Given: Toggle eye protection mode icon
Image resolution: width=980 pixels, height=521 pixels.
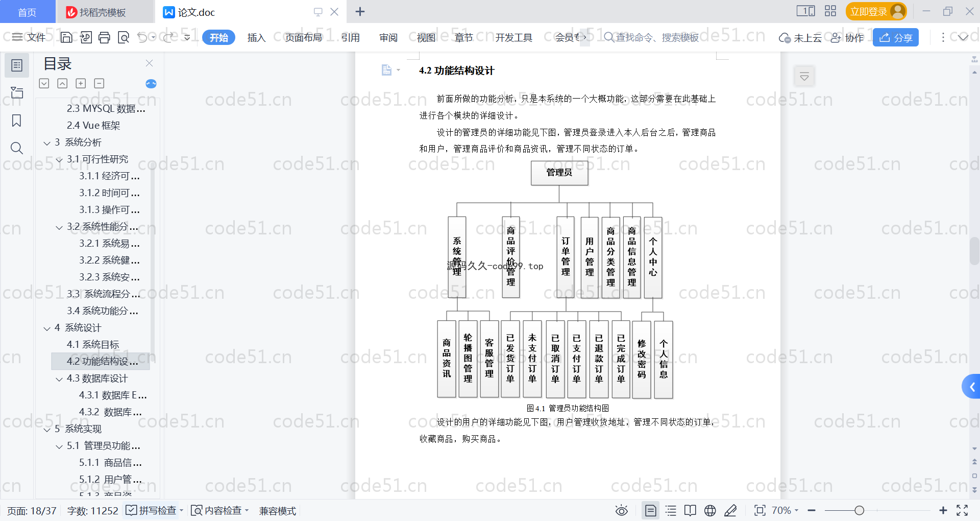Looking at the screenshot, I should (621, 510).
